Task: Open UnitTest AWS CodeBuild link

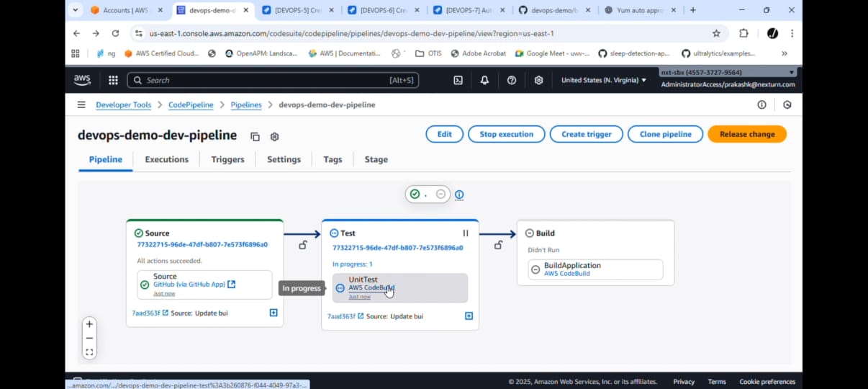Action: pos(371,288)
